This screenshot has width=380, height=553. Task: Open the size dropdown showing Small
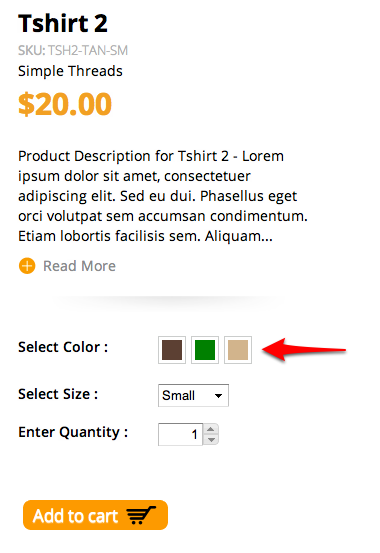tap(193, 395)
